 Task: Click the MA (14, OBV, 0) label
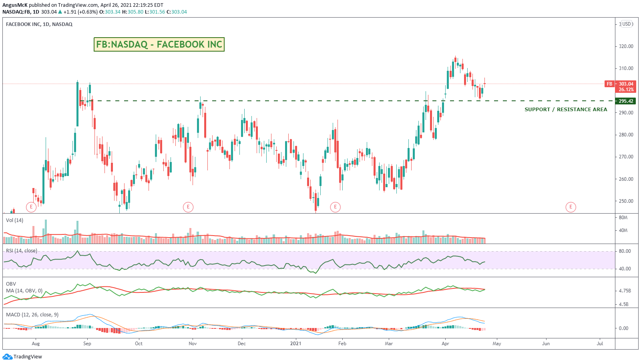click(24, 291)
